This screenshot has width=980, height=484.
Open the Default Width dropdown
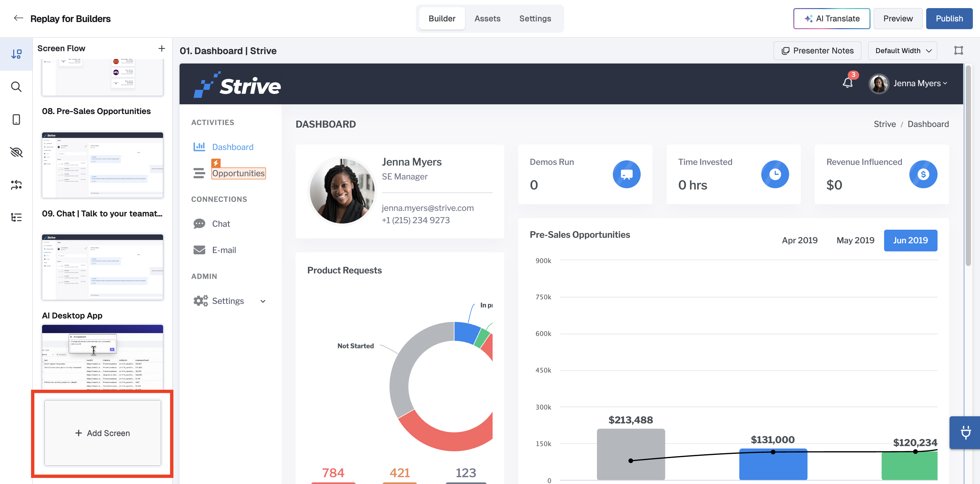[x=903, y=51]
